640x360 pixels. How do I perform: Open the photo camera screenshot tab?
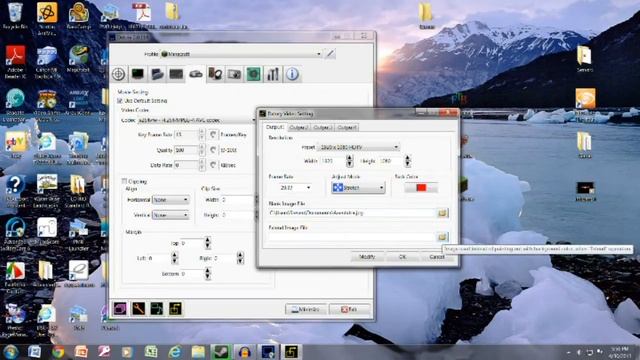point(234,74)
